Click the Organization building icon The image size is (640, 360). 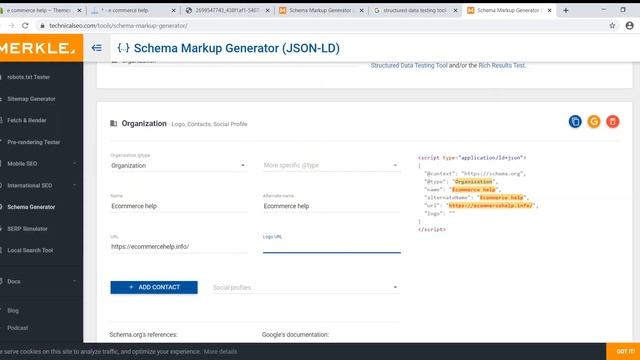(113, 123)
